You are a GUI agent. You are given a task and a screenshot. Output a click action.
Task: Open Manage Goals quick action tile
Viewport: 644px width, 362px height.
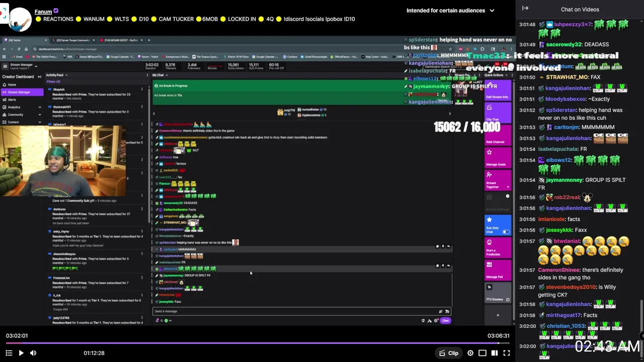[497, 157]
